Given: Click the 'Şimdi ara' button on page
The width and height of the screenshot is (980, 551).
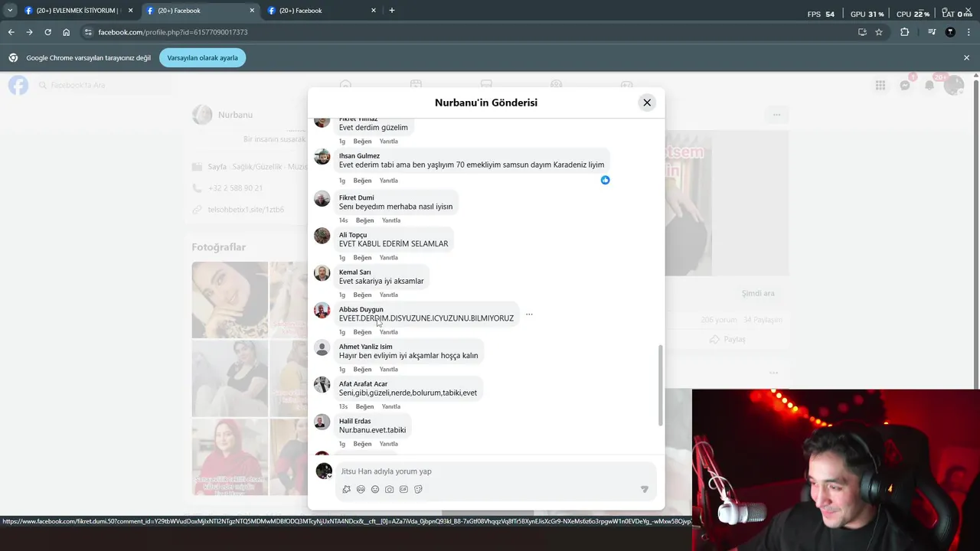Looking at the screenshot, I should pos(758,293).
